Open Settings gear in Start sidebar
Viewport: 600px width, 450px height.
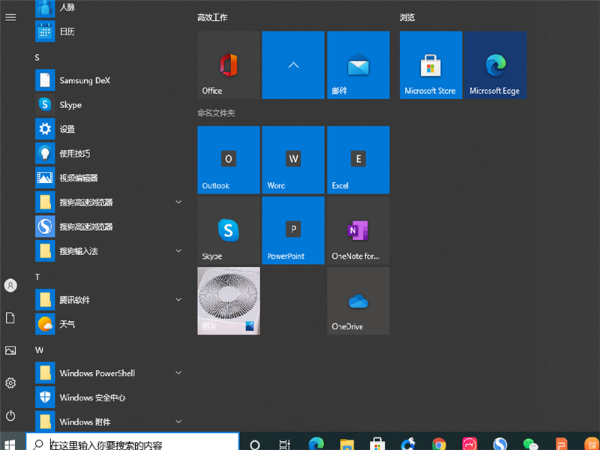click(11, 383)
